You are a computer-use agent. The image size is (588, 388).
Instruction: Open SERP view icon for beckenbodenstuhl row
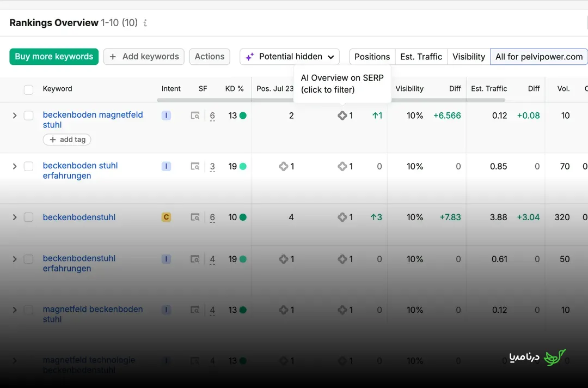(x=195, y=217)
